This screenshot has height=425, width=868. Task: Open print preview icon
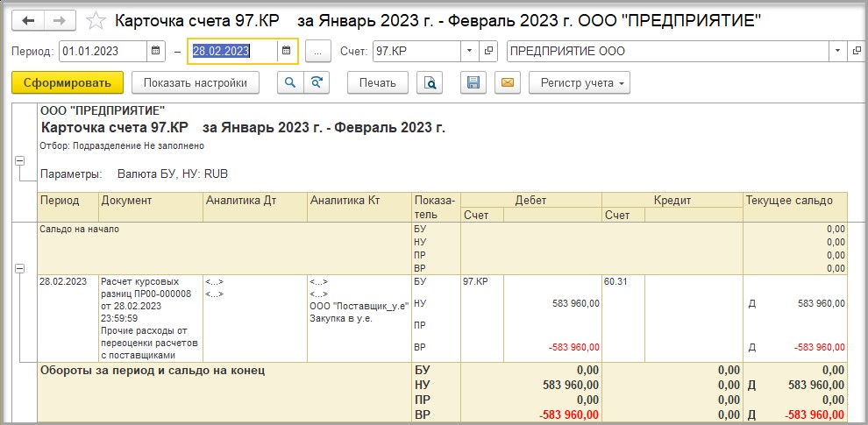pyautogui.click(x=430, y=83)
